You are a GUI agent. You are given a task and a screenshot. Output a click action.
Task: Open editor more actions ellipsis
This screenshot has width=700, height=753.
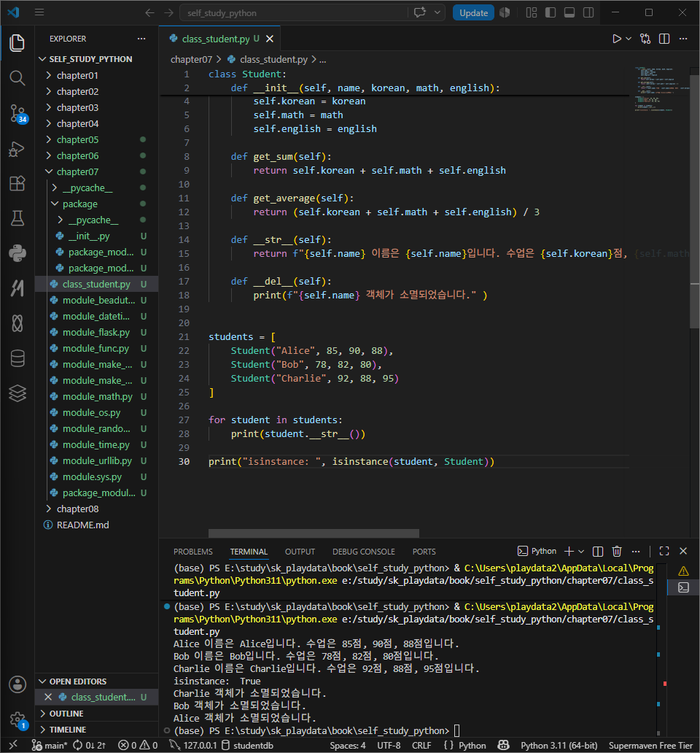(683, 39)
